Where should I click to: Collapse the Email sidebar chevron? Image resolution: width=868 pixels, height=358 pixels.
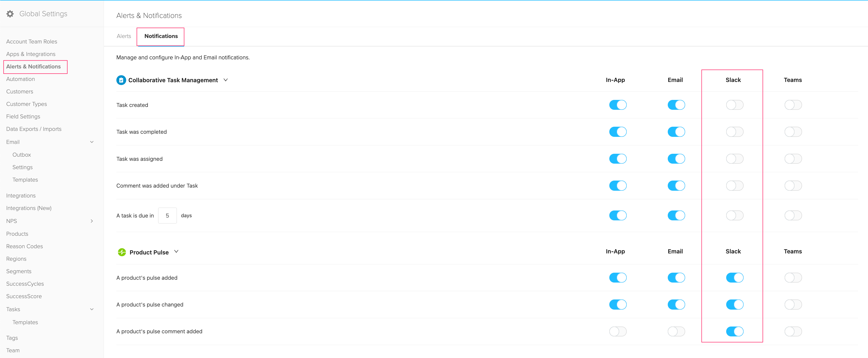(x=92, y=142)
